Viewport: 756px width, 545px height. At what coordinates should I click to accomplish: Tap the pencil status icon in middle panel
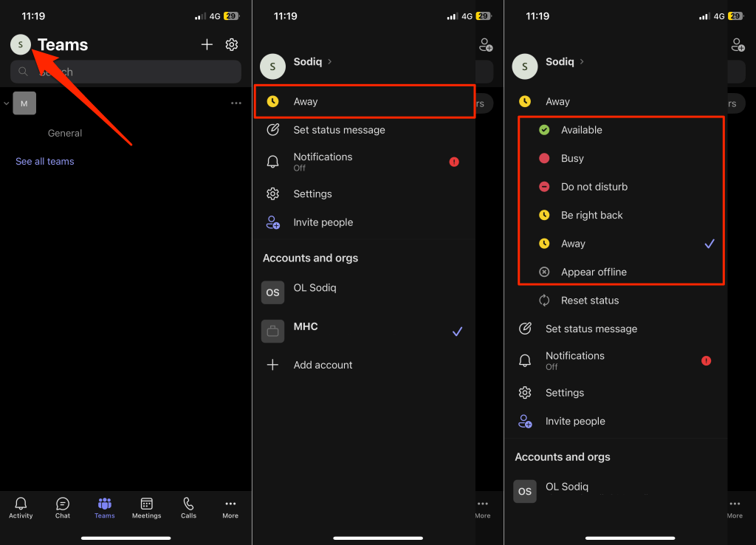273,130
